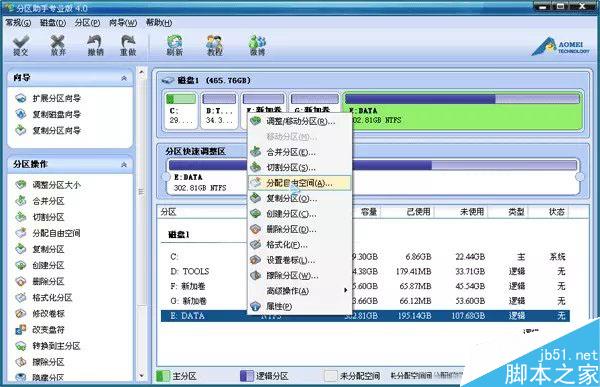The image size is (600, 387).
Task: Select 调整分区大小 in the sidebar
Action: 48,185
